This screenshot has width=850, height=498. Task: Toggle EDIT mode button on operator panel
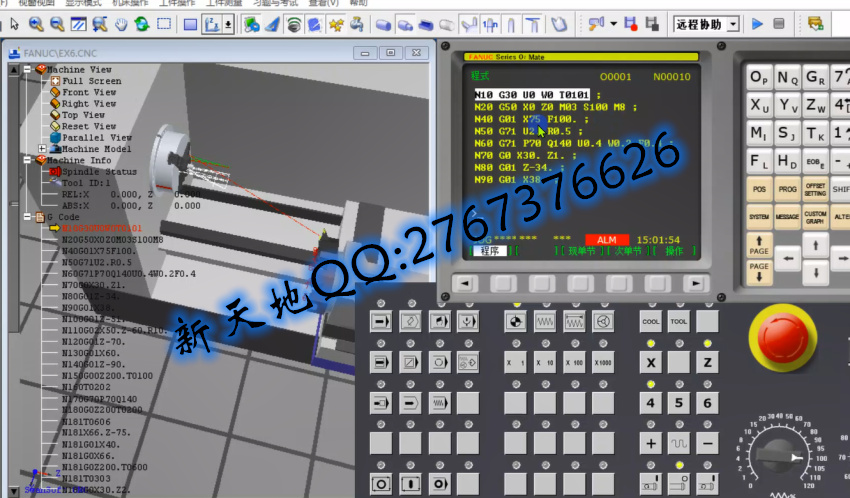tap(410, 322)
